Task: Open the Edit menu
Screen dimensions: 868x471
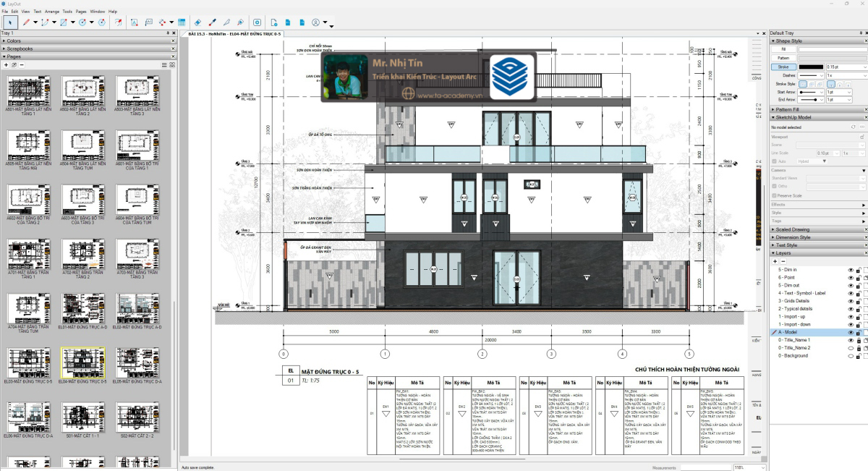Action: click(14, 12)
